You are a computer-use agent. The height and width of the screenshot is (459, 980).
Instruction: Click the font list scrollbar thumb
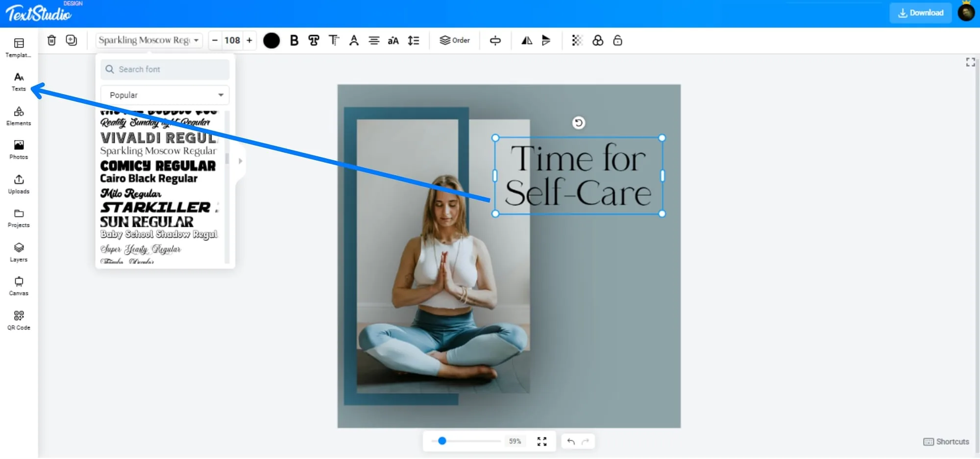pos(227,159)
